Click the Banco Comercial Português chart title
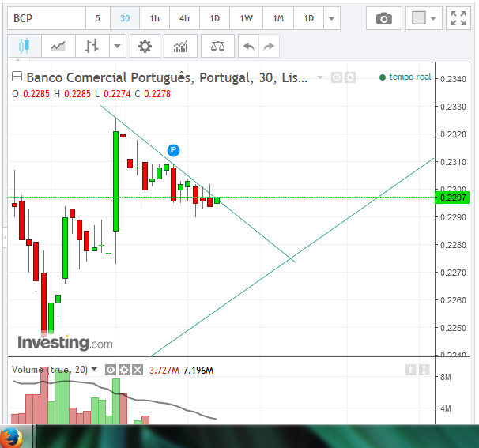479x448 pixels. click(167, 77)
